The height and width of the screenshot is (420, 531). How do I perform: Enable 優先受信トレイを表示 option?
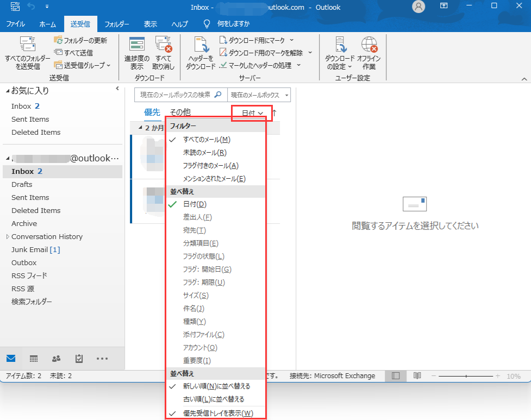coord(217,413)
